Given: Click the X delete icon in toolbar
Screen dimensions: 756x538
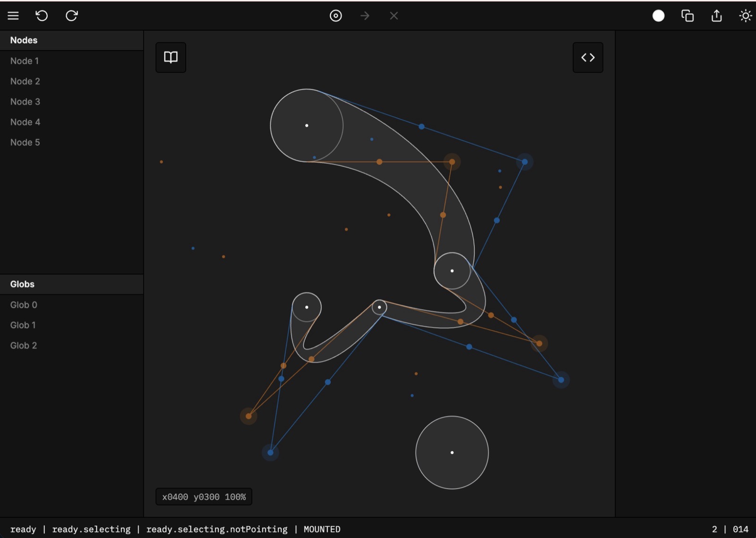Looking at the screenshot, I should click(x=394, y=16).
